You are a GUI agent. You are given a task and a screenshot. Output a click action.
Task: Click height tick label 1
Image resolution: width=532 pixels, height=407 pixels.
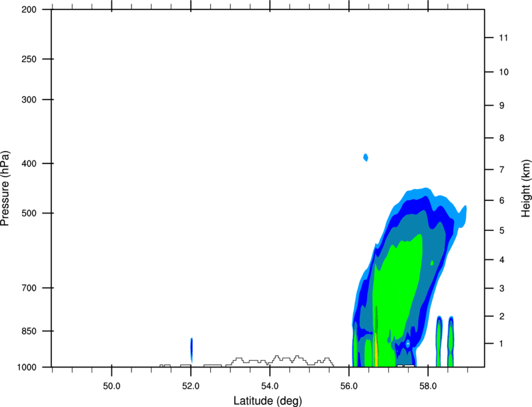[x=502, y=344]
